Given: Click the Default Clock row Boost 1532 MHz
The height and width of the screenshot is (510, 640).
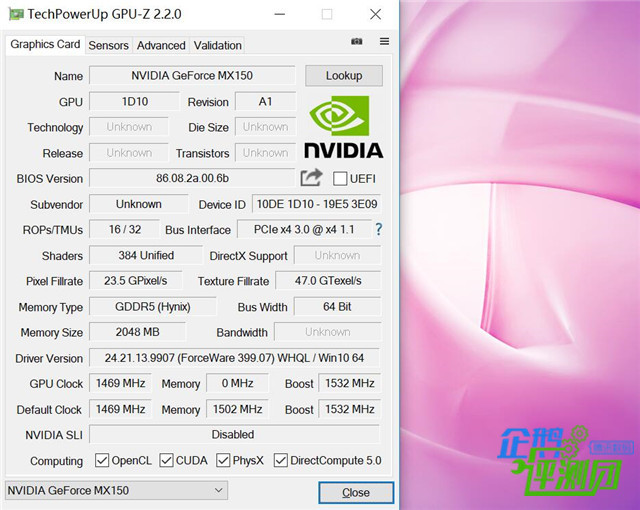Looking at the screenshot, I should pyautogui.click(x=349, y=409).
